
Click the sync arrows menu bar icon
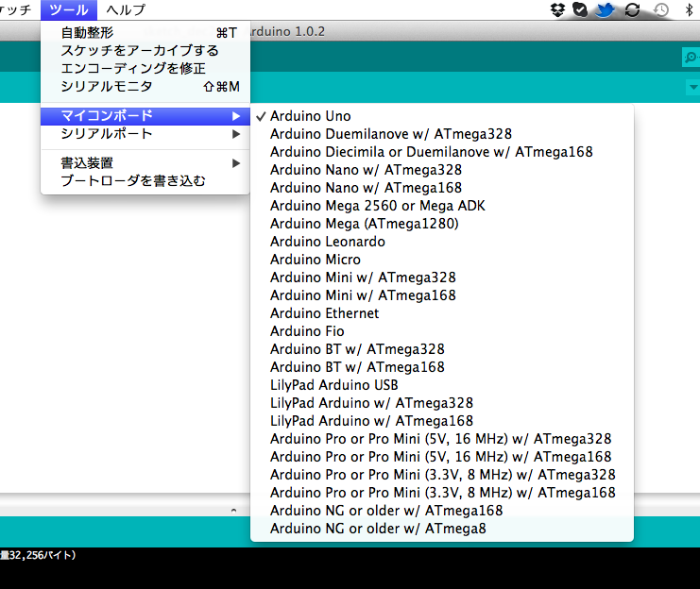633,9
